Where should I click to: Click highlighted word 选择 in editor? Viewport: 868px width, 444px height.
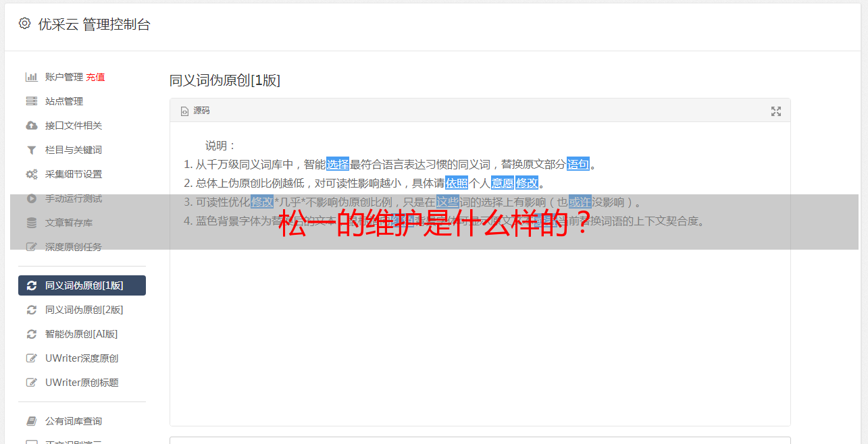[x=338, y=164]
